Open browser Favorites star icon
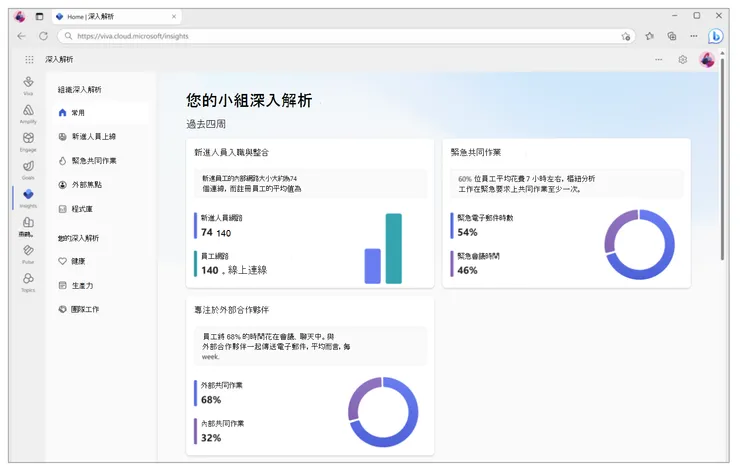This screenshot has width=740, height=469. point(650,36)
